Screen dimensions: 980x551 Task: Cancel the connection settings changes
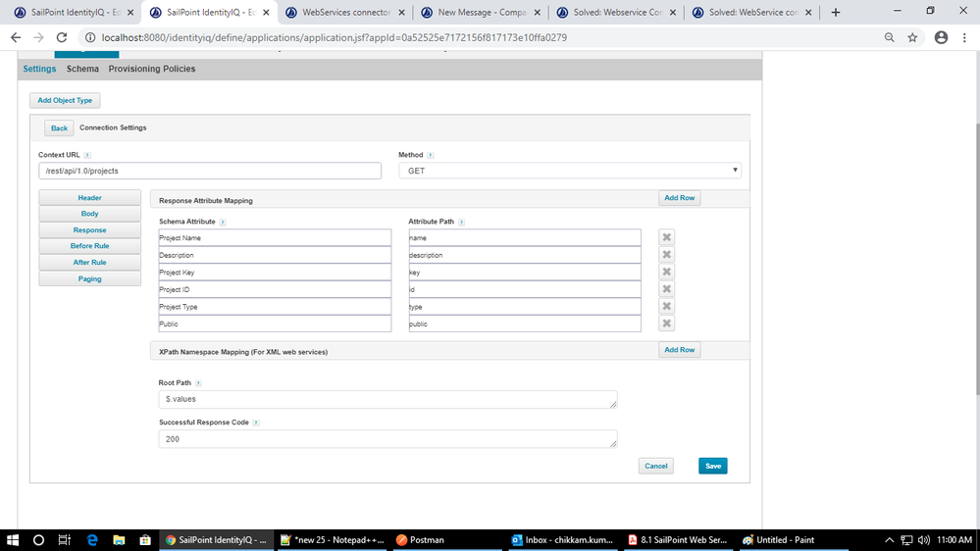pyautogui.click(x=655, y=466)
